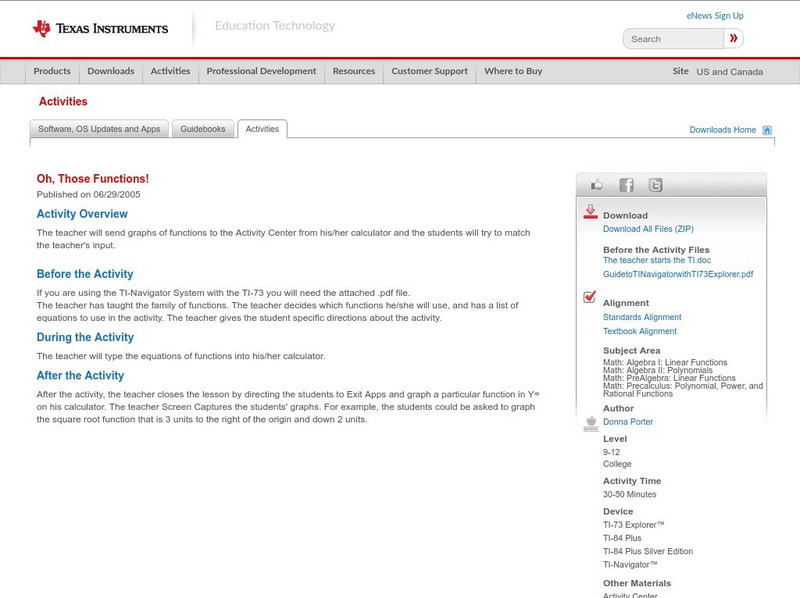Click the red Alignment checkmark icon
800x598 pixels.
coord(591,296)
